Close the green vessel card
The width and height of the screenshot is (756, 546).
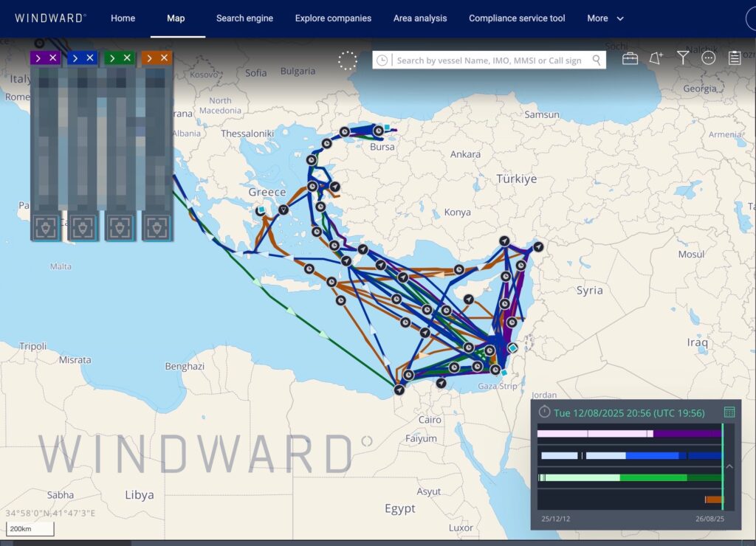coord(127,58)
